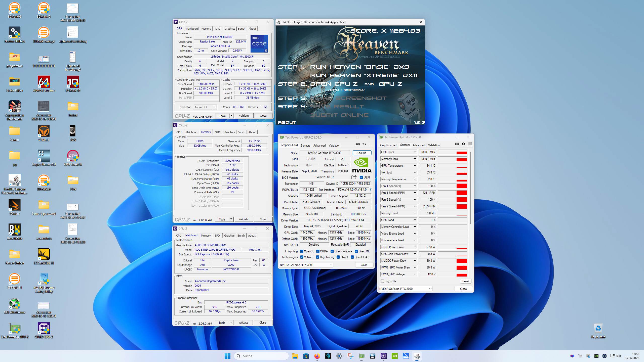Click refresh icon in GPU-Z Graphics Card window
Screen dimensions: 644x362
click(x=364, y=144)
